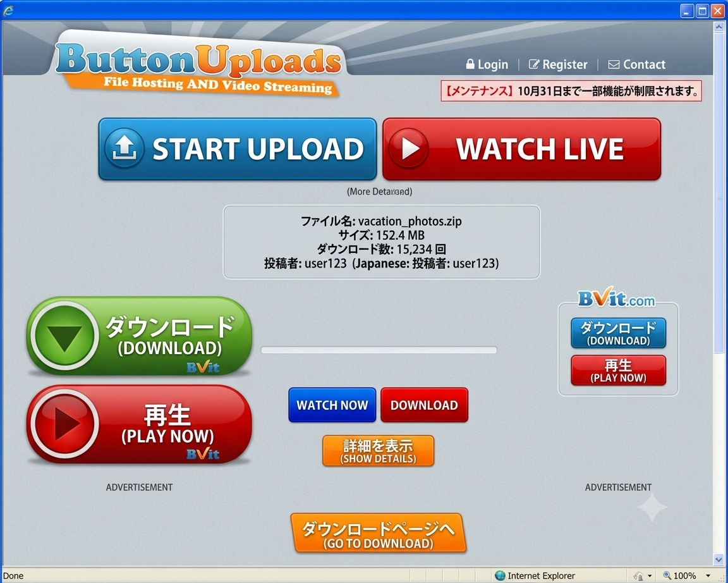Click the file size text 152.4 MB
This screenshot has height=583, width=728.
coord(400,235)
